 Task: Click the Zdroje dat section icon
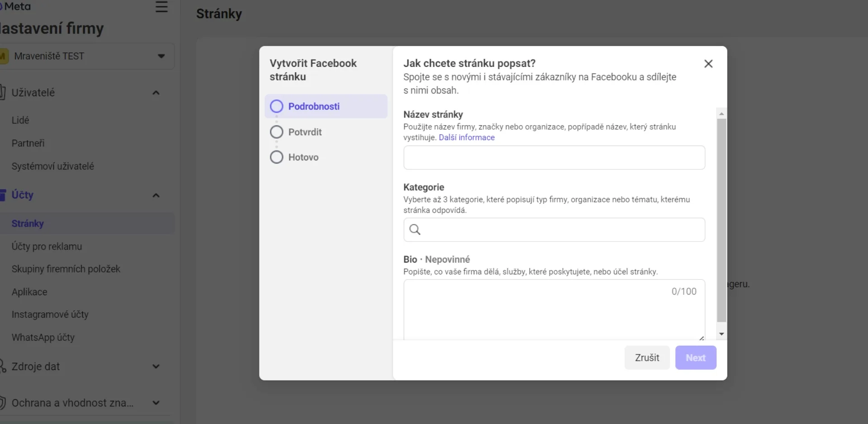point(3,367)
